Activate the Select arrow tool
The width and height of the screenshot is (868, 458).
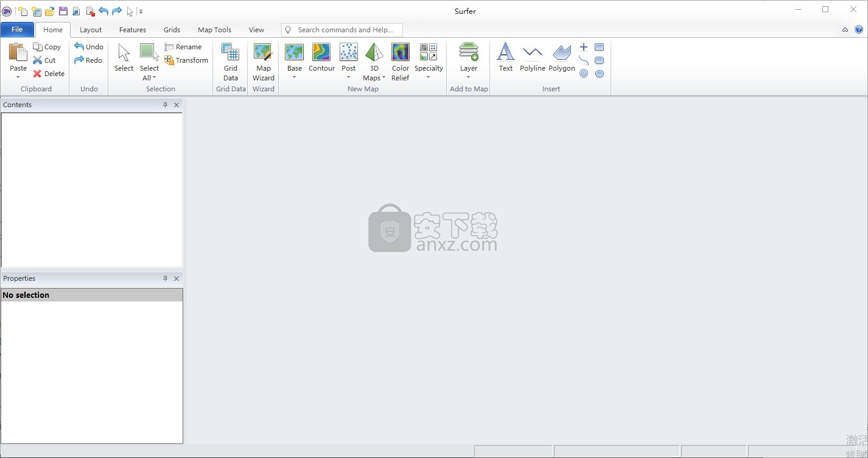pyautogui.click(x=124, y=58)
